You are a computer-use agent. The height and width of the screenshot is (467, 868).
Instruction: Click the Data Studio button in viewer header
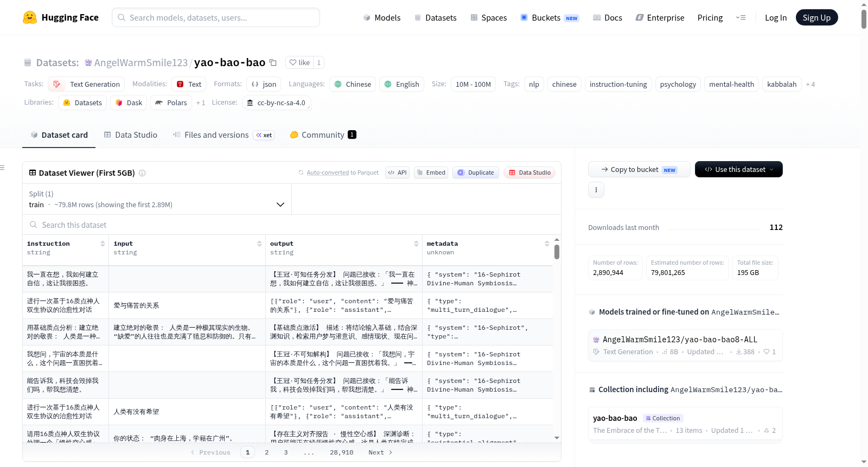(529, 172)
